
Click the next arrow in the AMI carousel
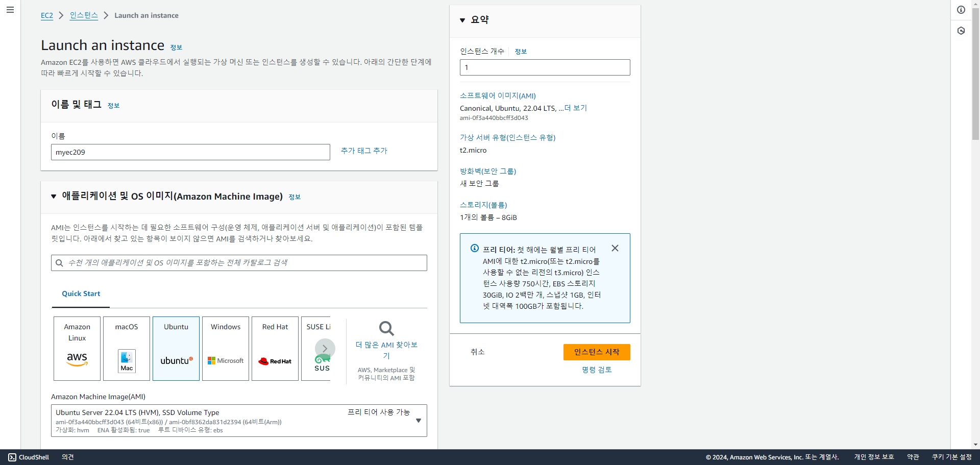click(x=325, y=349)
